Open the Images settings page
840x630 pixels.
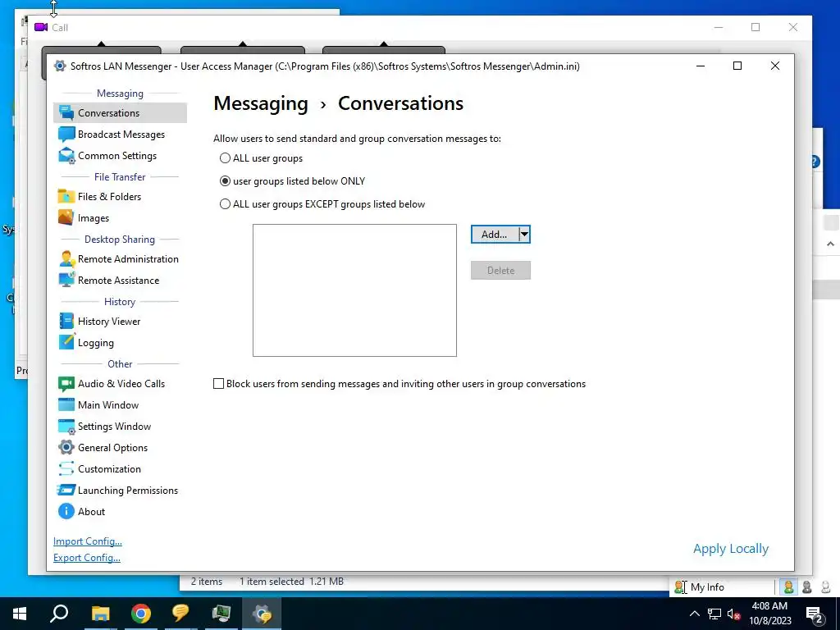[x=94, y=217]
